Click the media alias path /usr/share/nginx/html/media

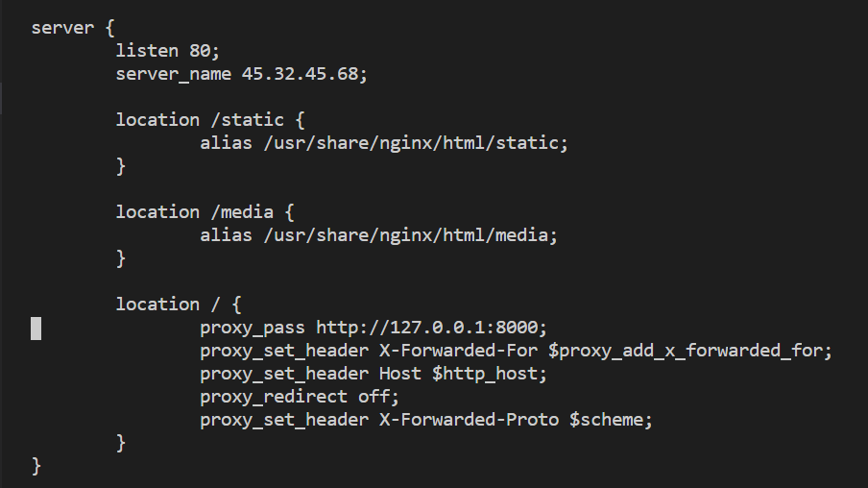point(406,235)
